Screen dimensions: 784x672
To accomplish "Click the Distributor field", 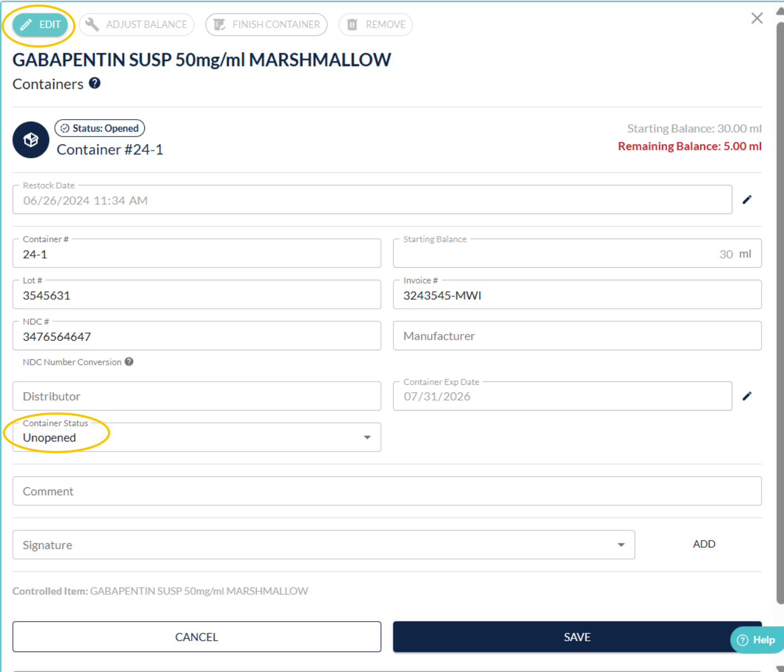I will [x=197, y=396].
